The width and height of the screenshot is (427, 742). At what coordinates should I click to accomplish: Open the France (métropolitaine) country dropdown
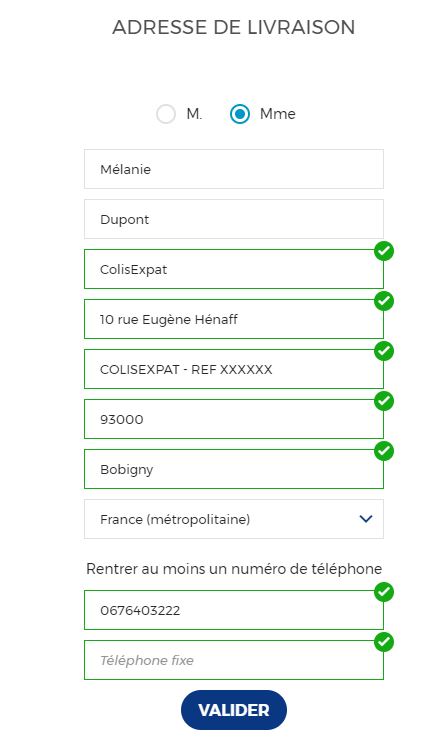point(234,519)
